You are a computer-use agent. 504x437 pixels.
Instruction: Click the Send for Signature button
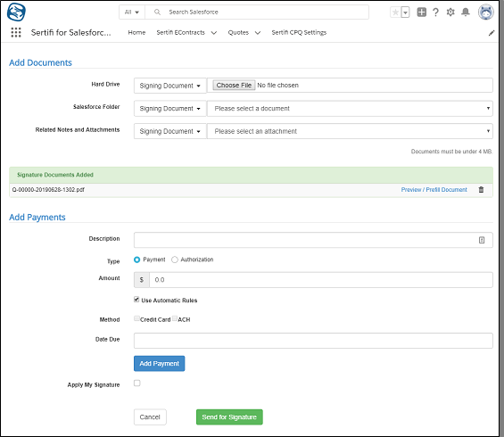coord(229,417)
